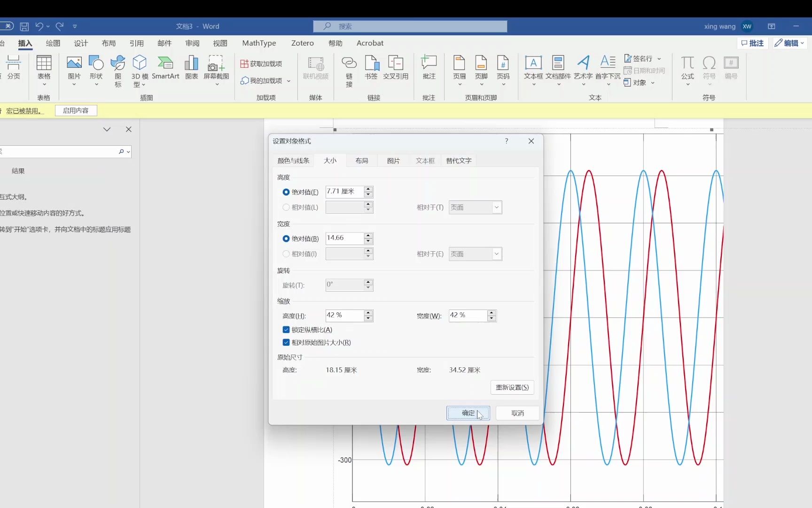This screenshot has height=508, width=812.
Task: Insert a 公式 (Equation)
Action: coord(687,71)
